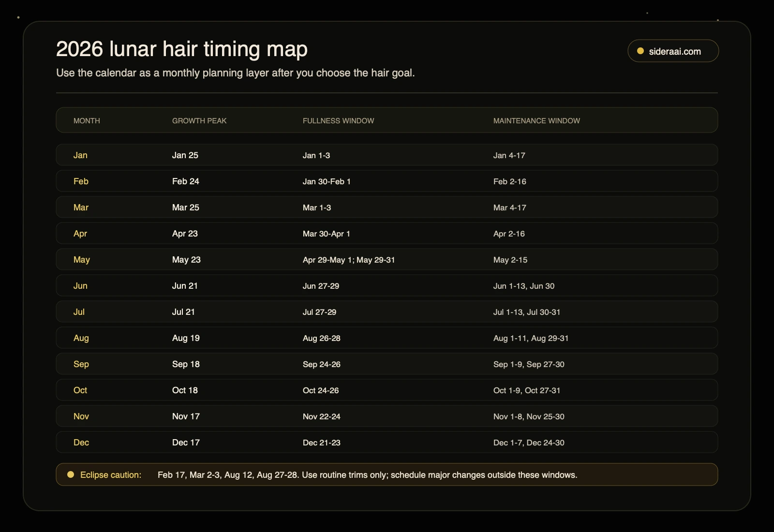Click the GROWTH PEAK column header
Image resolution: width=774 pixels, height=532 pixels.
[199, 120]
